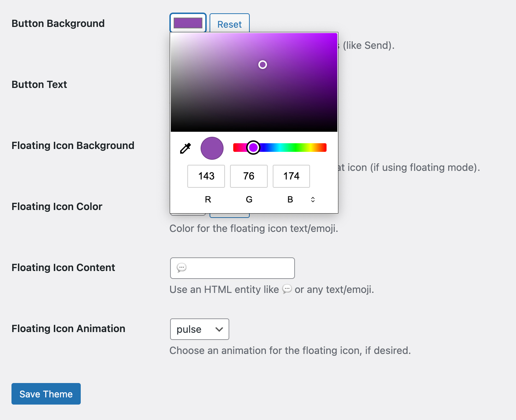This screenshot has width=516, height=420.
Task: Click the Button Background purple color swatch
Action: [188, 23]
